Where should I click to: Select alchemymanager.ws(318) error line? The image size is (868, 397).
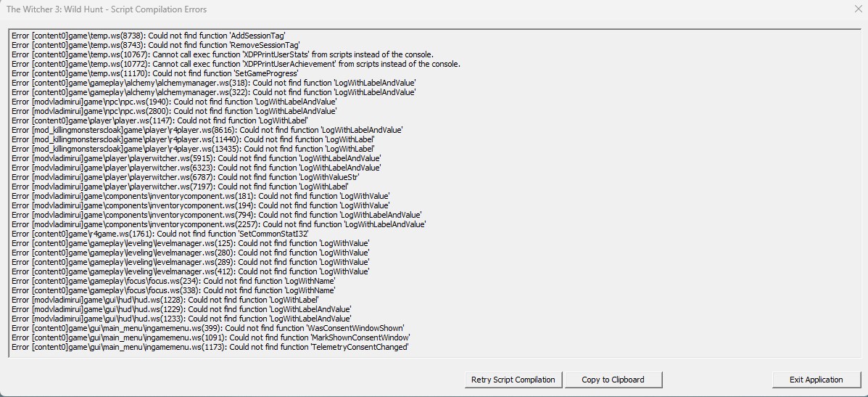pyautogui.click(x=213, y=83)
